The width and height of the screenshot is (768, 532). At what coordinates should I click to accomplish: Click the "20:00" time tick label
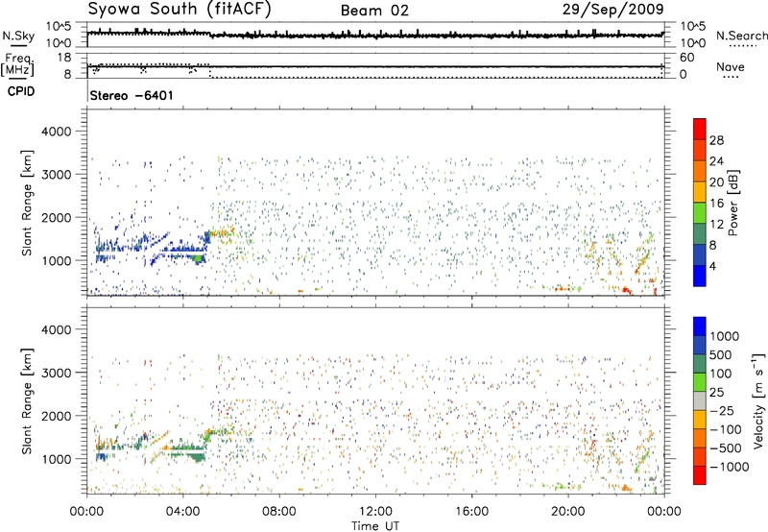coord(568,512)
